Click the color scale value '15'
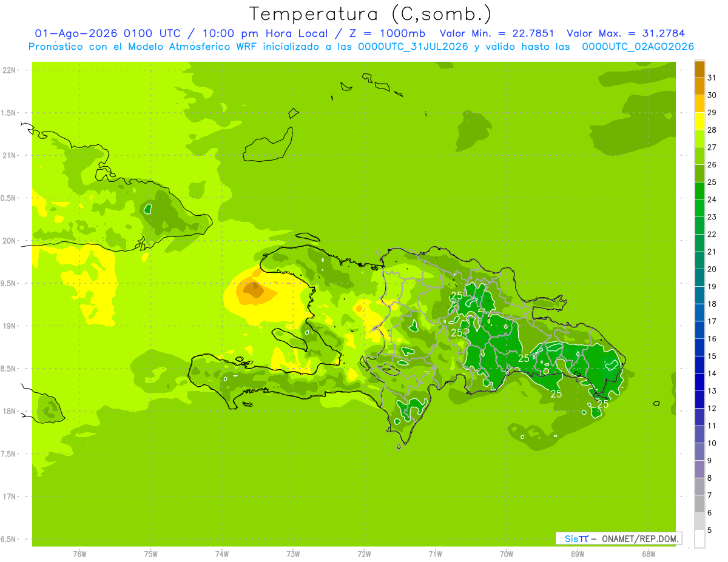 pyautogui.click(x=712, y=356)
